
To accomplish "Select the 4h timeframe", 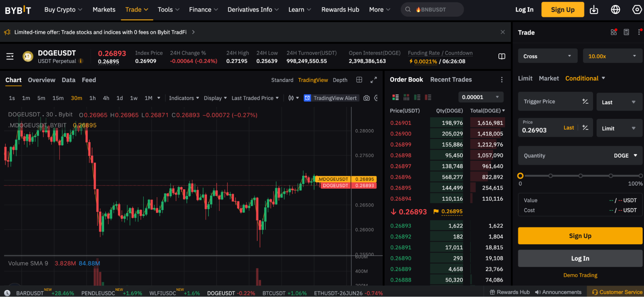I will (x=106, y=98).
